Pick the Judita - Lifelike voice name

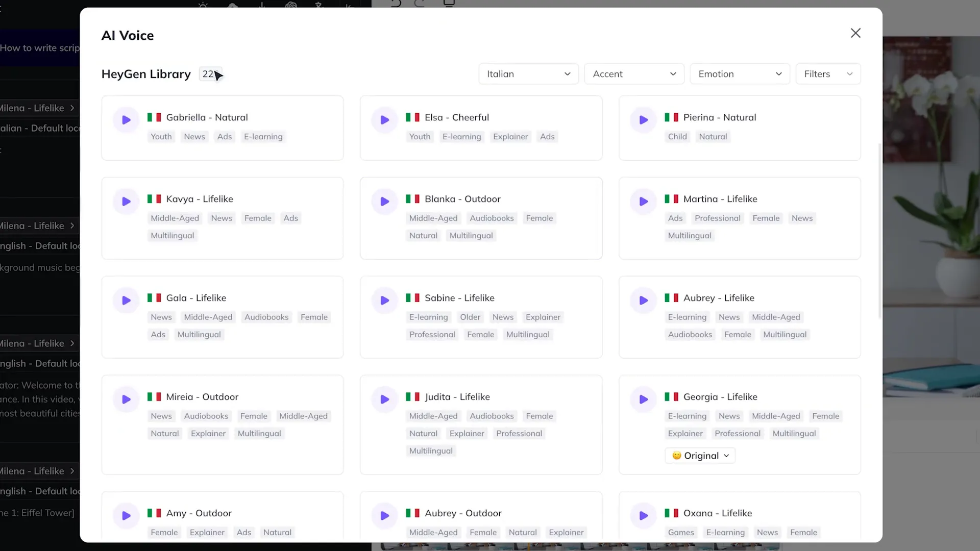pos(457,397)
